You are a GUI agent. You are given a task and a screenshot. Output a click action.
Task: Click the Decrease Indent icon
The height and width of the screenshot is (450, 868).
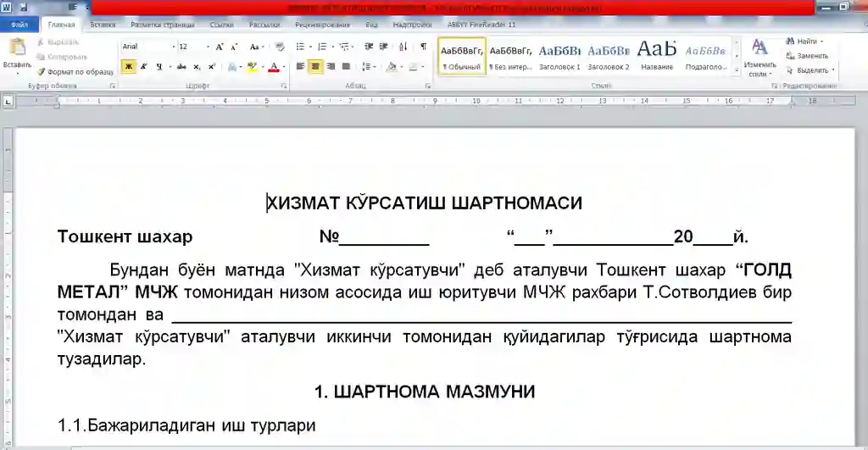pyautogui.click(x=369, y=47)
